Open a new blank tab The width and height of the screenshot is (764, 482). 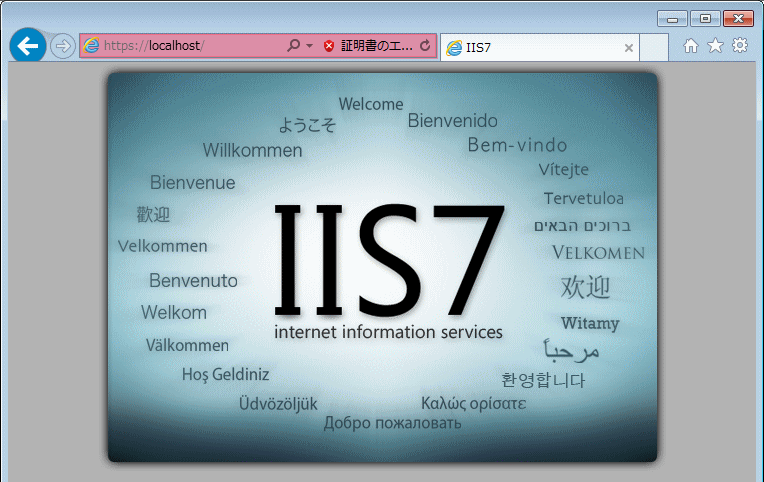click(653, 47)
